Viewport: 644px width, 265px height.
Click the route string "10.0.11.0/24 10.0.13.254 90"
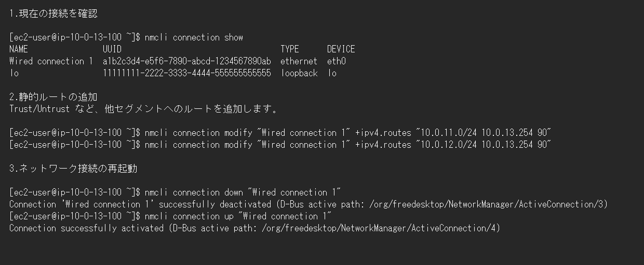pos(483,133)
